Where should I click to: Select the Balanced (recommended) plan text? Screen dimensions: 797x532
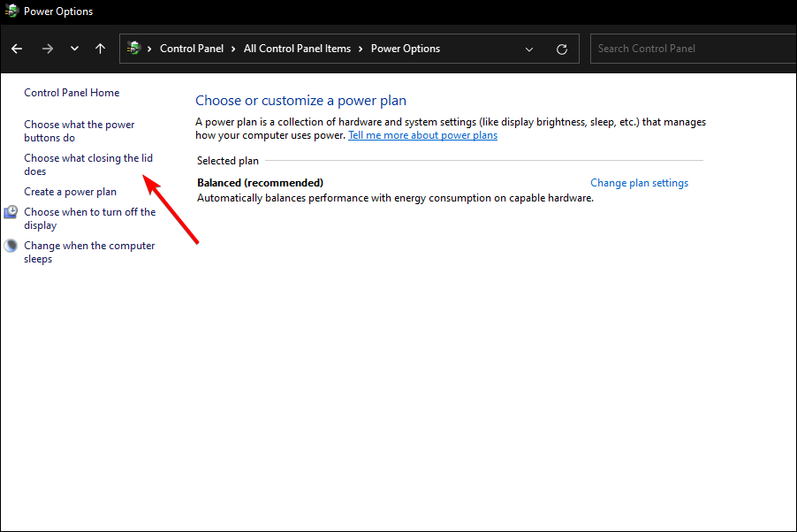pyautogui.click(x=261, y=183)
